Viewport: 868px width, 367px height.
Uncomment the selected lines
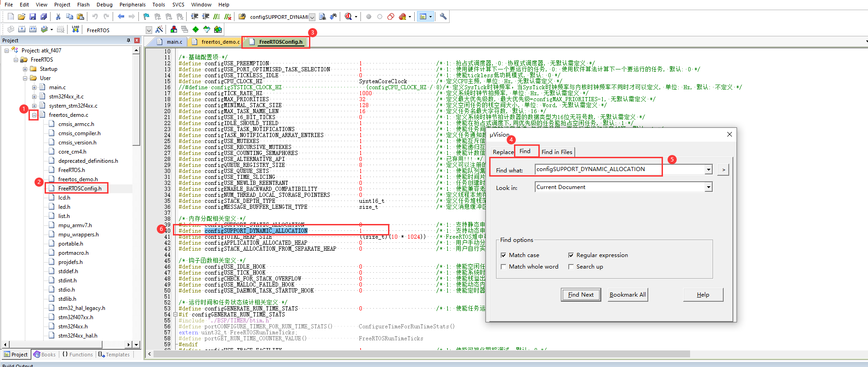pos(228,17)
